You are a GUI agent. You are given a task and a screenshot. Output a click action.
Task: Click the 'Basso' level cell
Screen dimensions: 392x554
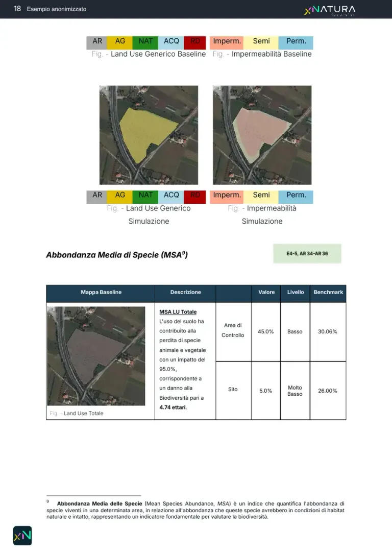pos(295,331)
